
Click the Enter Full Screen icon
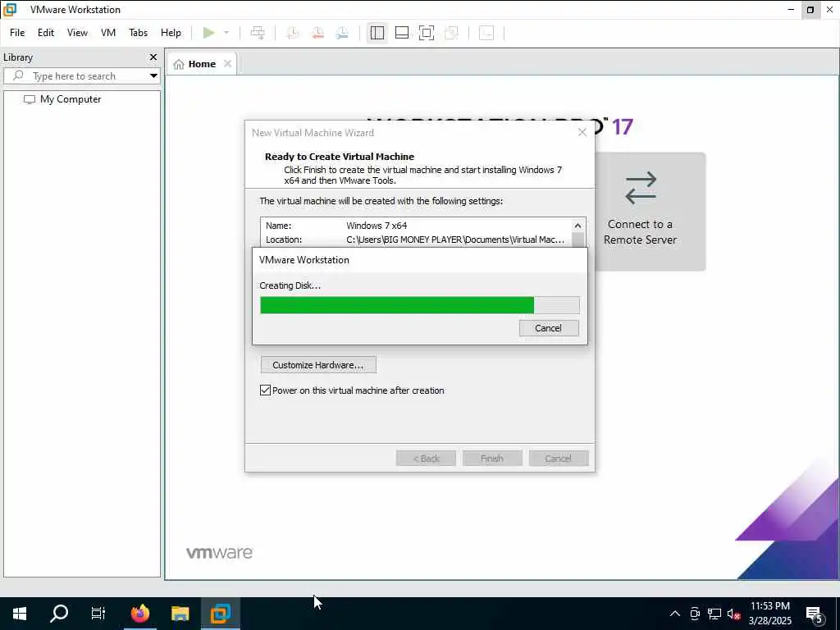(x=427, y=33)
